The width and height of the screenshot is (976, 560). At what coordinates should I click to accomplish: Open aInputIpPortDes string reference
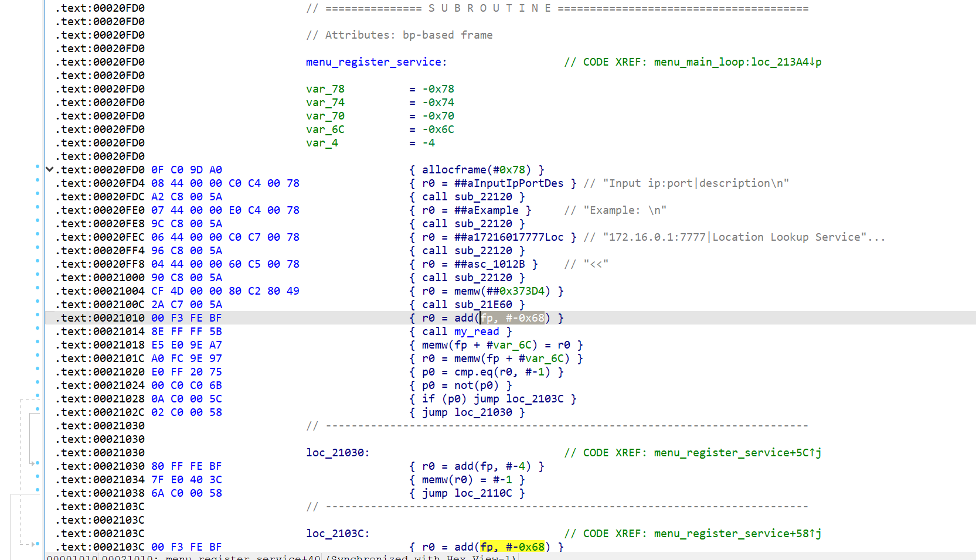508,183
